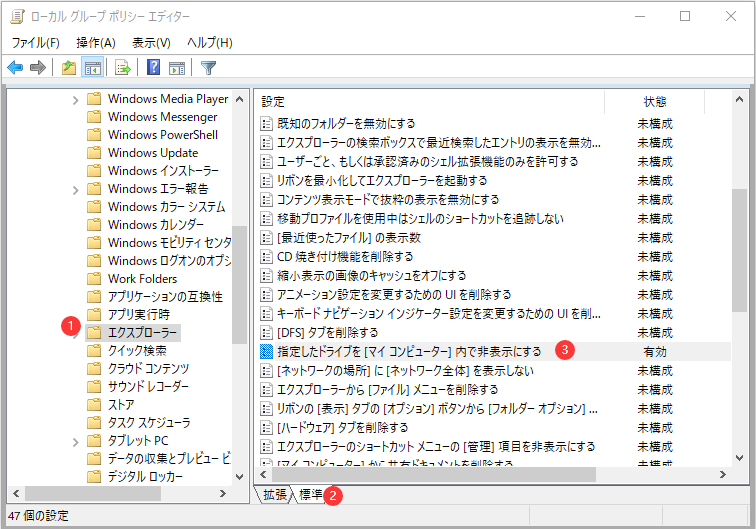The height and width of the screenshot is (529, 756).
Task: Switch to the 拡張 tab
Action: pyautogui.click(x=275, y=494)
